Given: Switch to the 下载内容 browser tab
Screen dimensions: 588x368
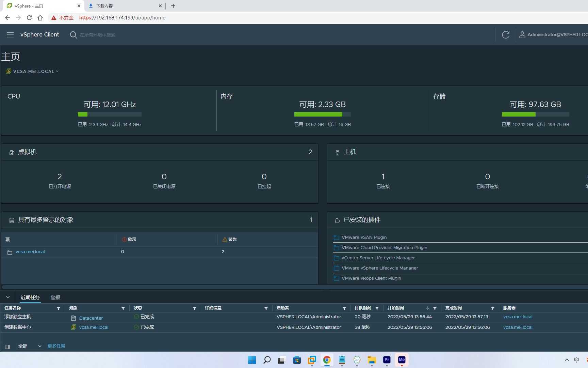Looking at the screenshot, I should coord(125,6).
